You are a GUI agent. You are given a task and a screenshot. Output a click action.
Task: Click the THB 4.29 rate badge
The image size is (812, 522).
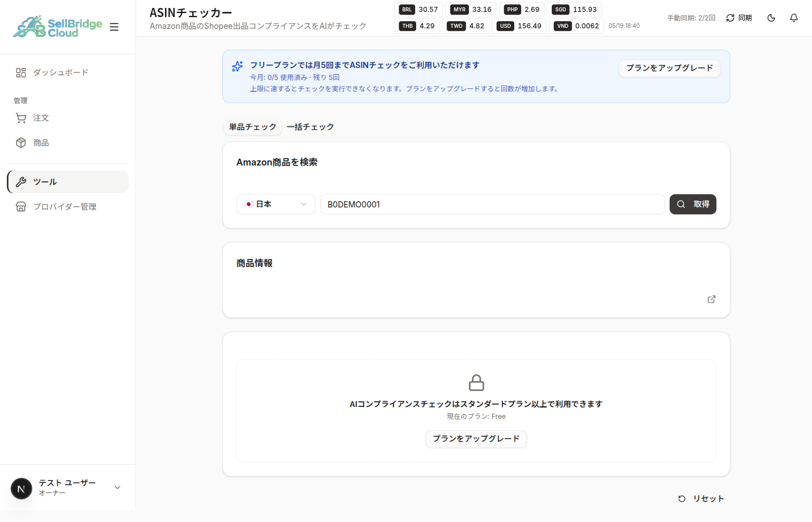[417, 26]
